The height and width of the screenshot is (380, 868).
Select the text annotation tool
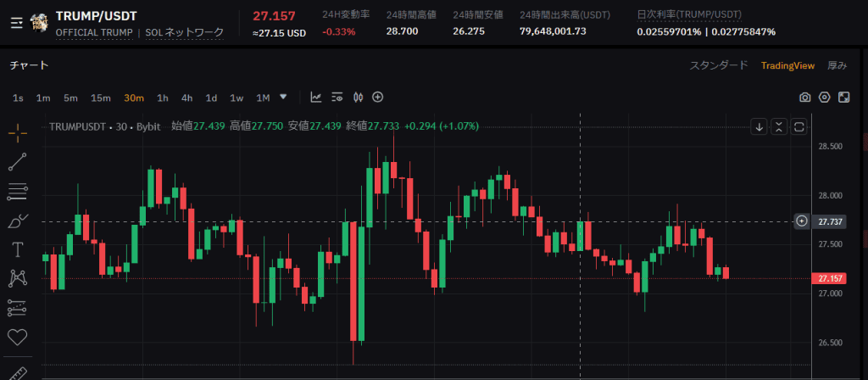point(18,249)
